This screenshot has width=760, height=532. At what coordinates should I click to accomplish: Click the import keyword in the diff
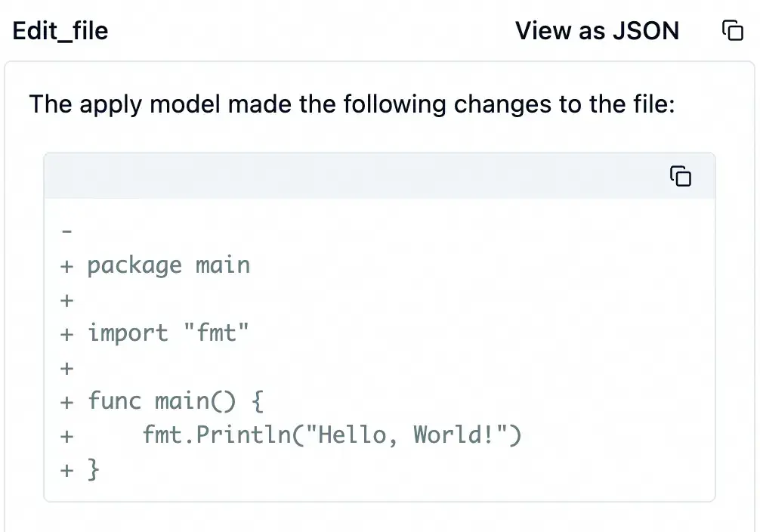click(128, 332)
